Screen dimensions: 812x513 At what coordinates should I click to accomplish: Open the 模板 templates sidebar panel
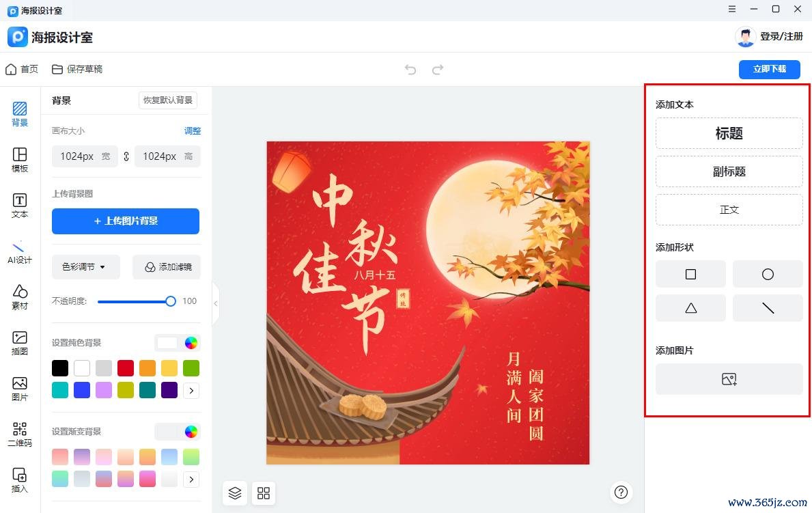pos(20,160)
